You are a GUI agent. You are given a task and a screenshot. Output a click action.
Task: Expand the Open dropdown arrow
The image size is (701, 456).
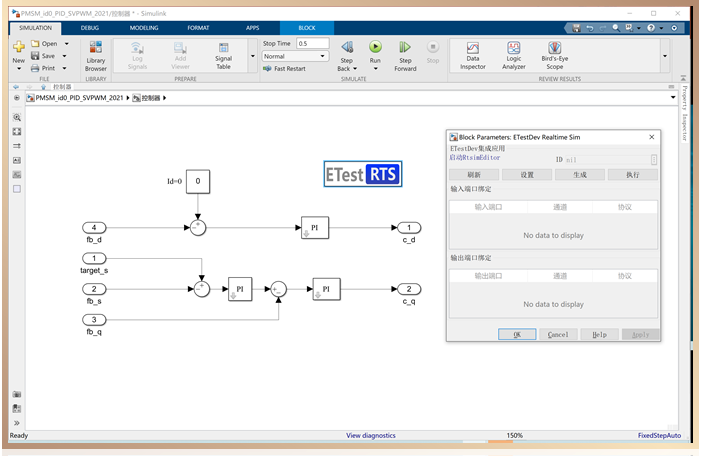[67, 43]
